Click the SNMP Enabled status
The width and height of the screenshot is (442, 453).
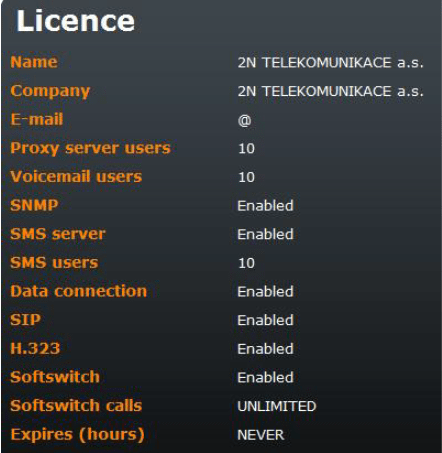point(265,206)
